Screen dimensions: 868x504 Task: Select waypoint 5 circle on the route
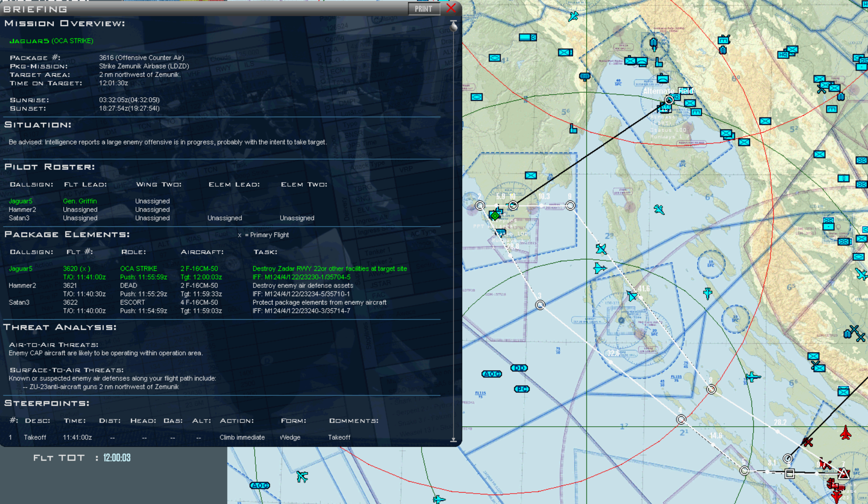pos(744,471)
